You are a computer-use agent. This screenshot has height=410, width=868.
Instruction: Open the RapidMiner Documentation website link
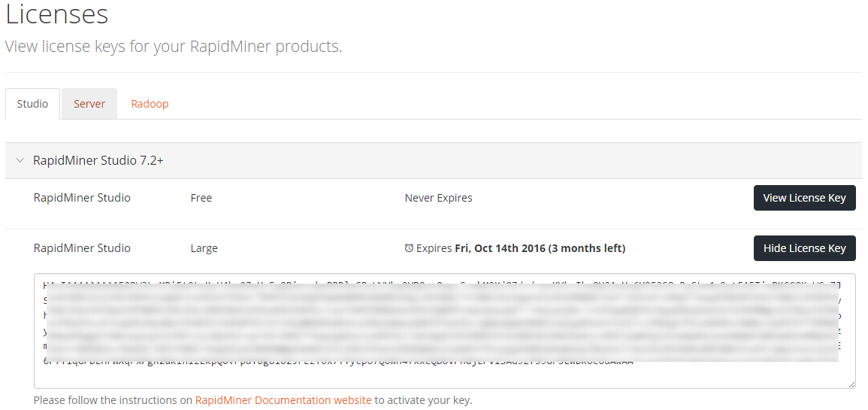coord(283,400)
